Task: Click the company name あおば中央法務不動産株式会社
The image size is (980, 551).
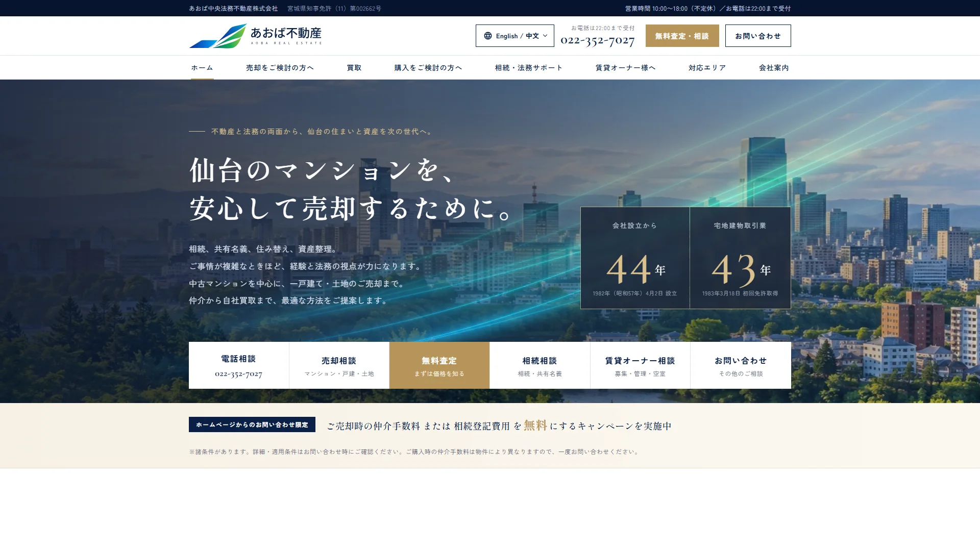Action: [x=233, y=9]
